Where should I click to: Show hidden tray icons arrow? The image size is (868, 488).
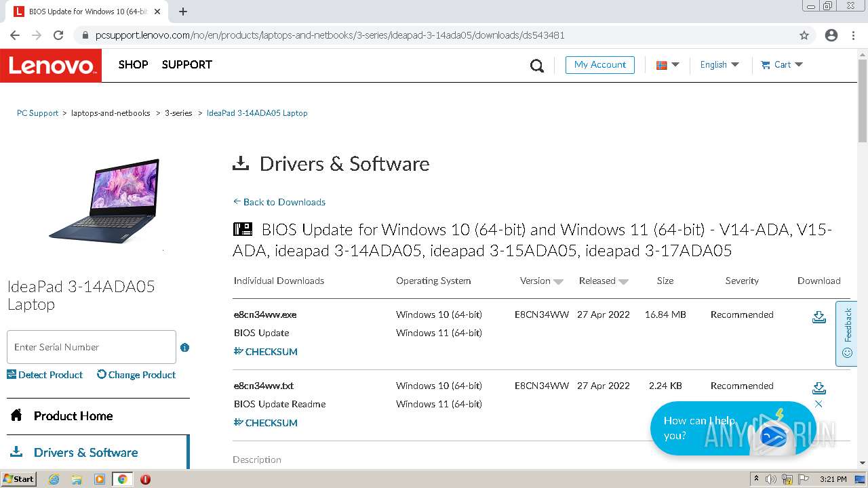tap(756, 479)
